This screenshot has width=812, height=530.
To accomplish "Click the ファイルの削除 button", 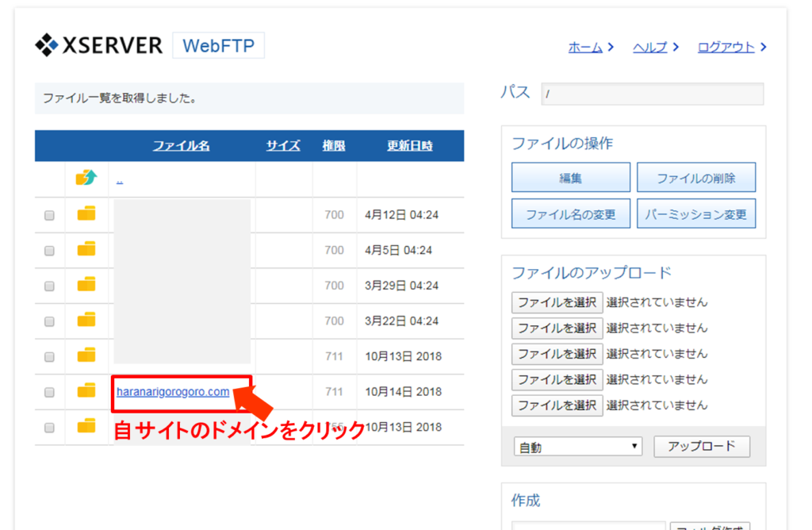I will click(x=696, y=178).
